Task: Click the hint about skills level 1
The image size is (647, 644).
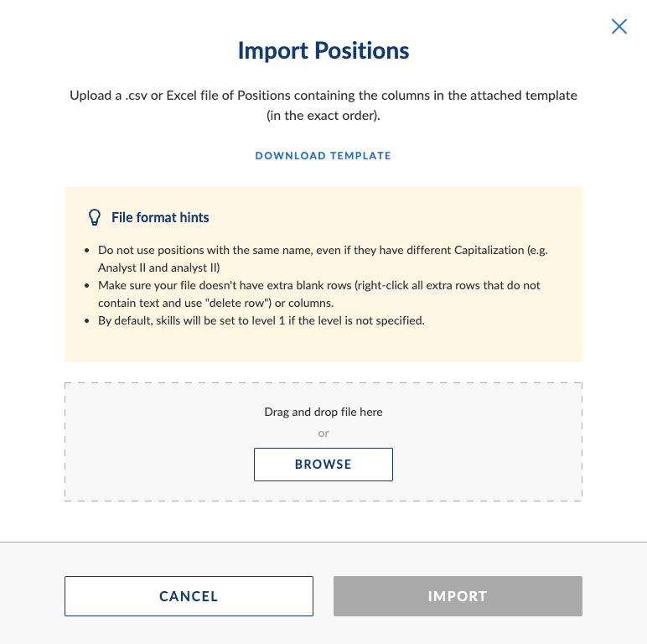Action: pos(261,320)
